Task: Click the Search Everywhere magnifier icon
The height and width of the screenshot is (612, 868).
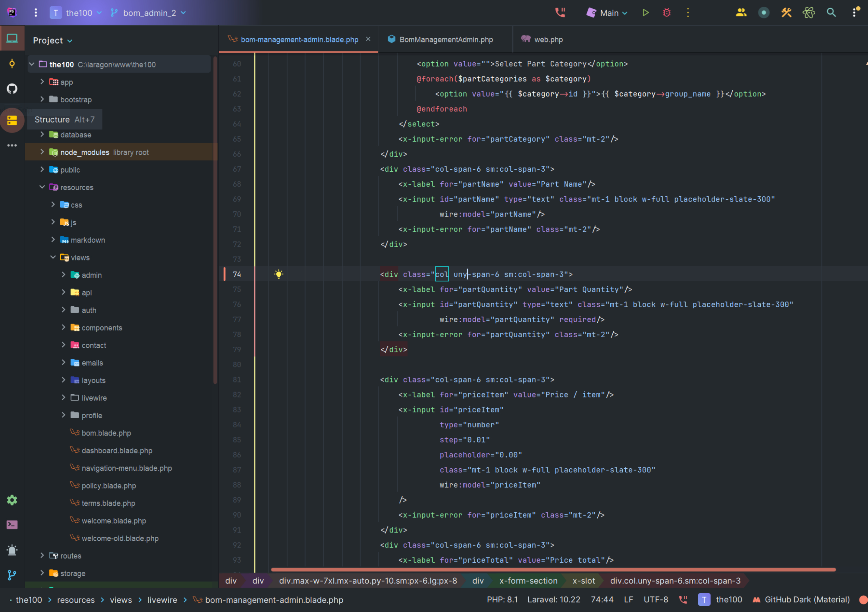Action: [831, 13]
